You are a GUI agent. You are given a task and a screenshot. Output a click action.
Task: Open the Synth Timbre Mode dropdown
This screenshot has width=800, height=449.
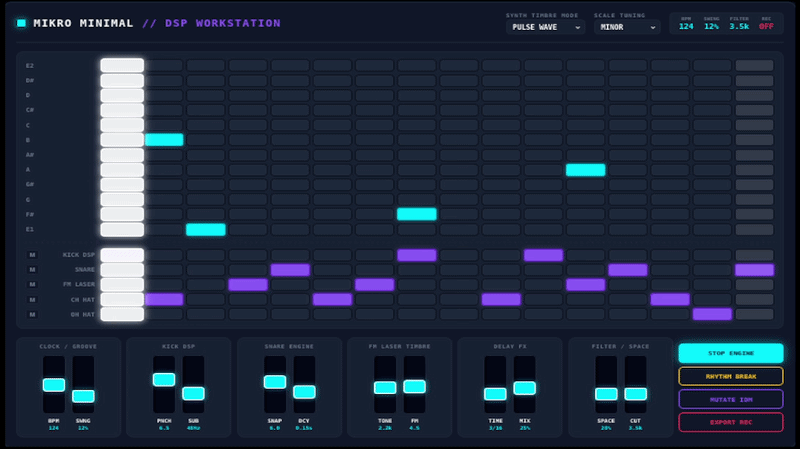pos(545,27)
